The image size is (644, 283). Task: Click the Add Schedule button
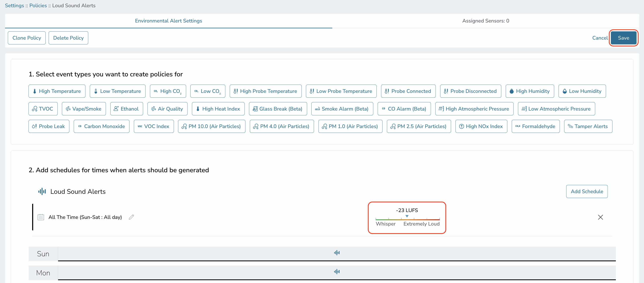pyautogui.click(x=587, y=192)
